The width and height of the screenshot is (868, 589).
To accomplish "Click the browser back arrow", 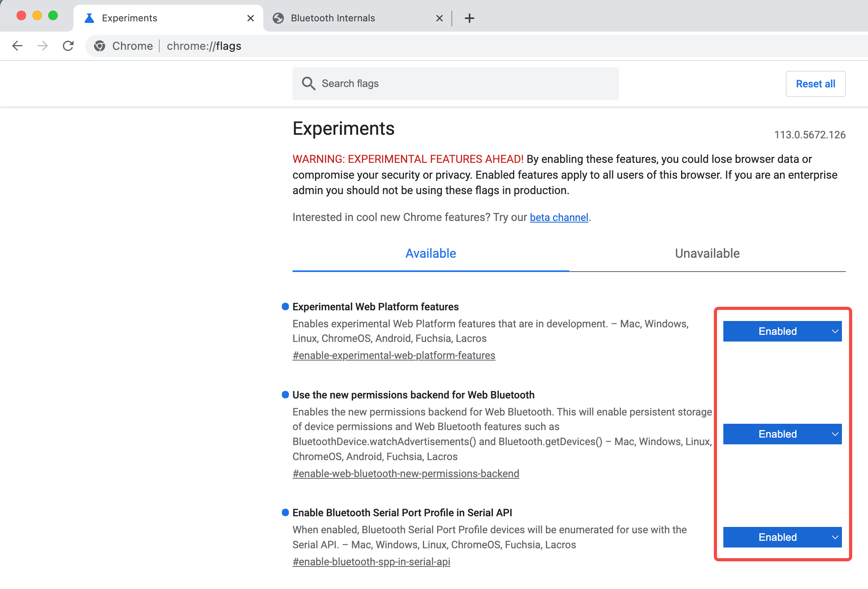I will (17, 46).
